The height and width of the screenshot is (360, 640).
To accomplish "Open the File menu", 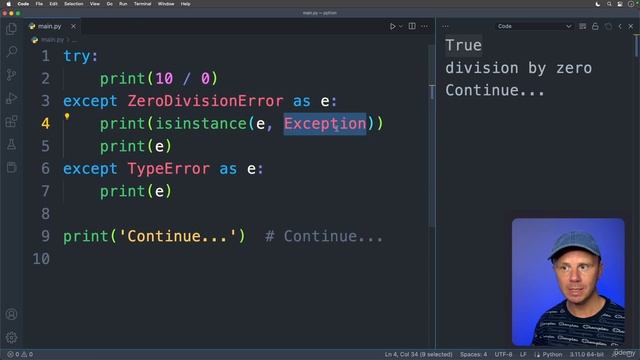I will (39, 4).
